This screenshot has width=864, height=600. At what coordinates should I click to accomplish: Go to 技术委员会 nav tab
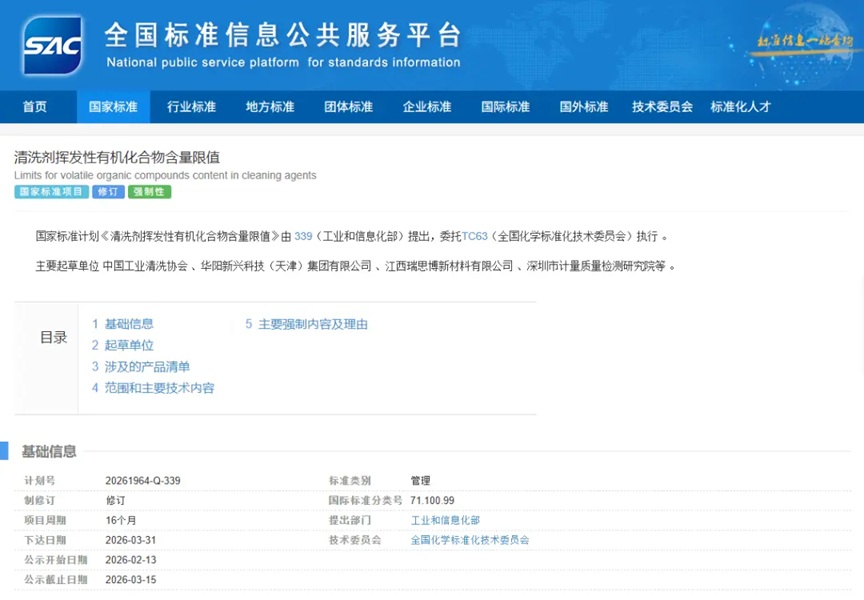click(x=662, y=107)
